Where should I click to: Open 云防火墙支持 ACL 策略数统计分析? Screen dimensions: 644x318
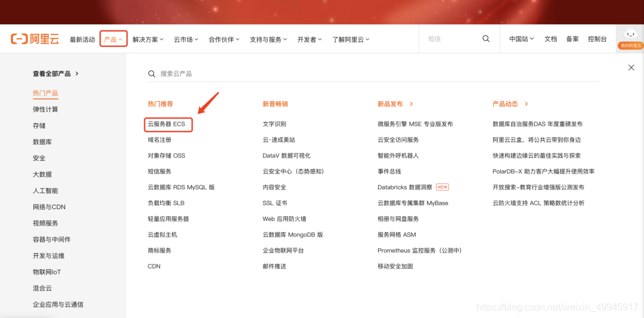[x=538, y=203]
